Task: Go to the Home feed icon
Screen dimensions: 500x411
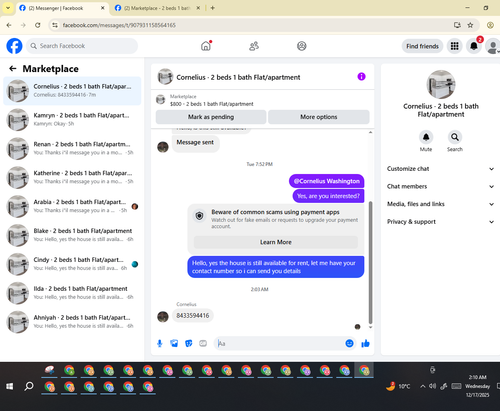Action: (206, 46)
